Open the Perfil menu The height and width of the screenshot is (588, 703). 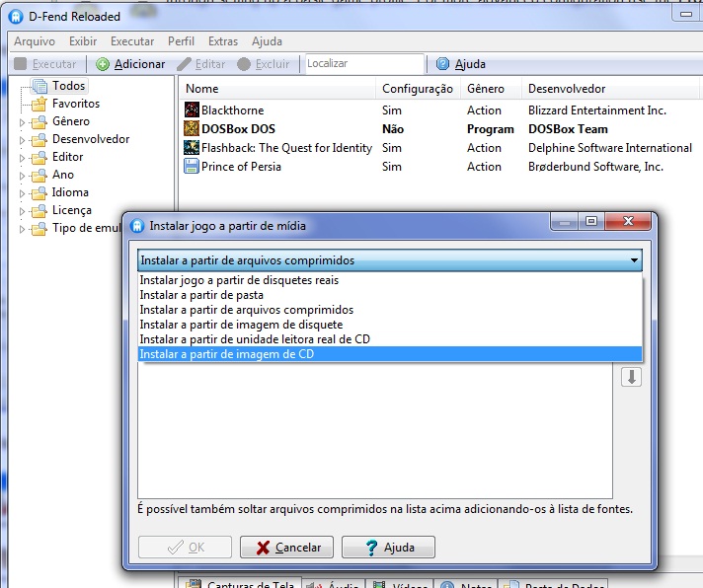click(181, 41)
